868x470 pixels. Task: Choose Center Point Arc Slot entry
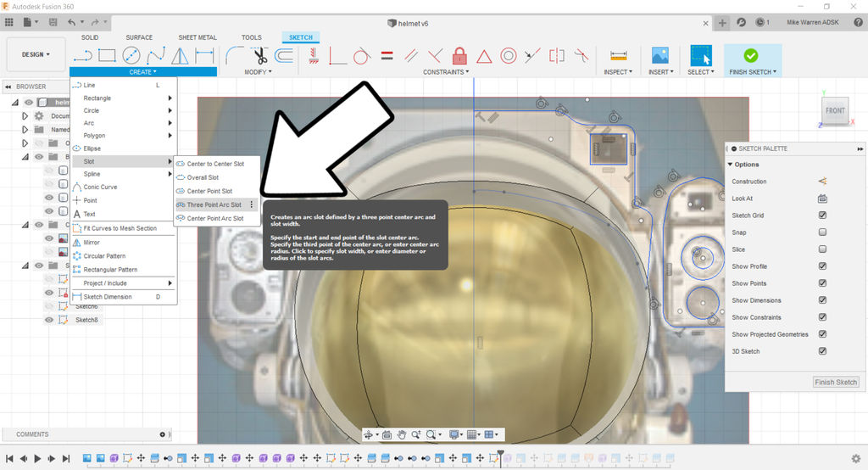click(216, 218)
